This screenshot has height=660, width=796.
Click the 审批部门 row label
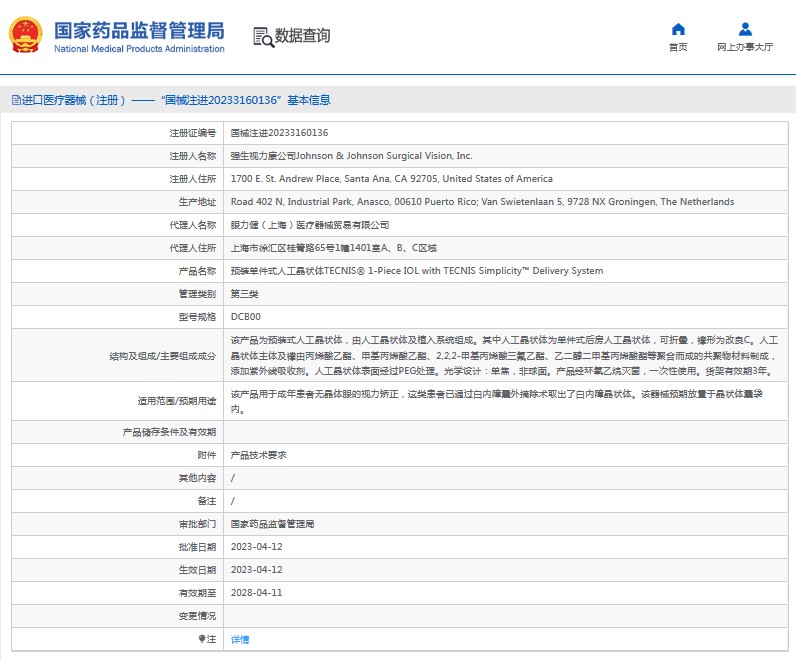[197, 524]
